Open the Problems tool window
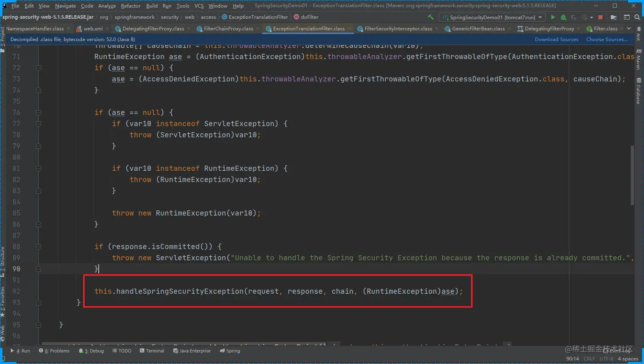Image resolution: width=644 pixels, height=364 pixels. [54, 351]
